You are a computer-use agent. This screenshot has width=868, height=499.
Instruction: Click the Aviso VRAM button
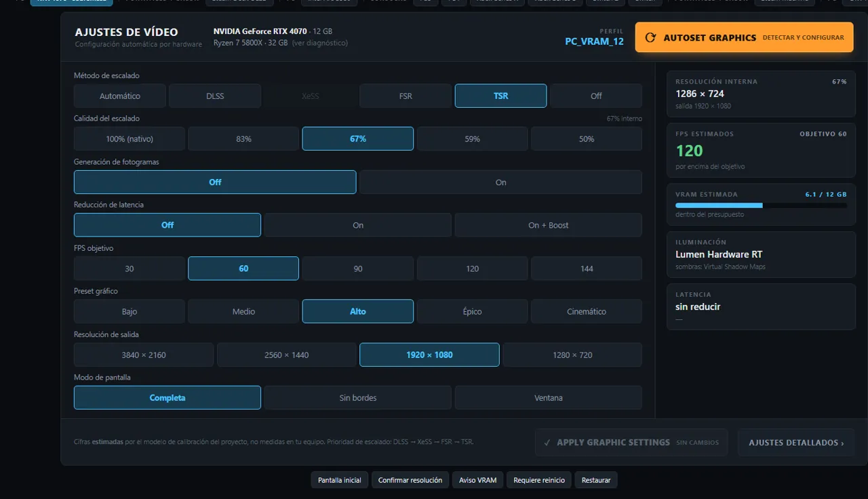pyautogui.click(x=477, y=480)
